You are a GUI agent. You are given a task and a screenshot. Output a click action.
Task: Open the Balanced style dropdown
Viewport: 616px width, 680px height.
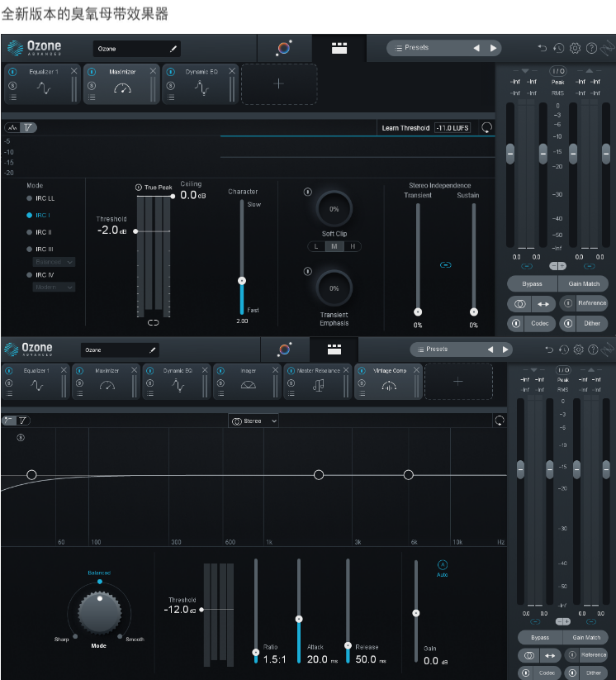(x=54, y=261)
